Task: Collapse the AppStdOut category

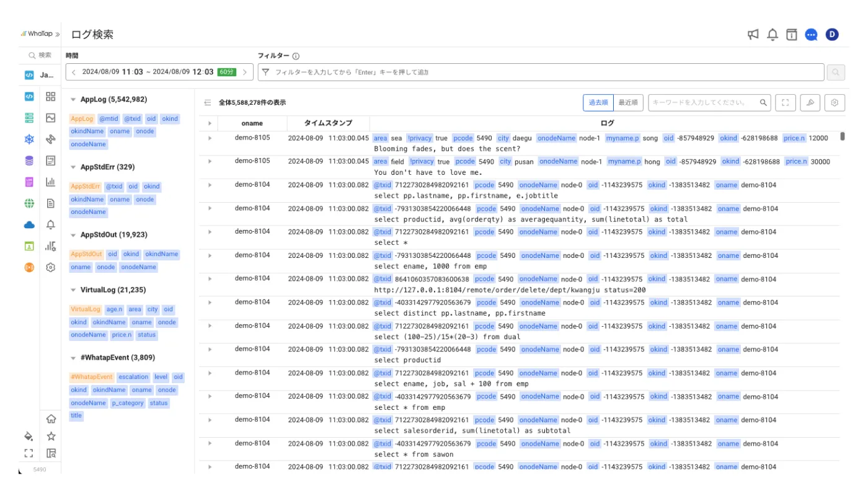Action: pos(73,235)
